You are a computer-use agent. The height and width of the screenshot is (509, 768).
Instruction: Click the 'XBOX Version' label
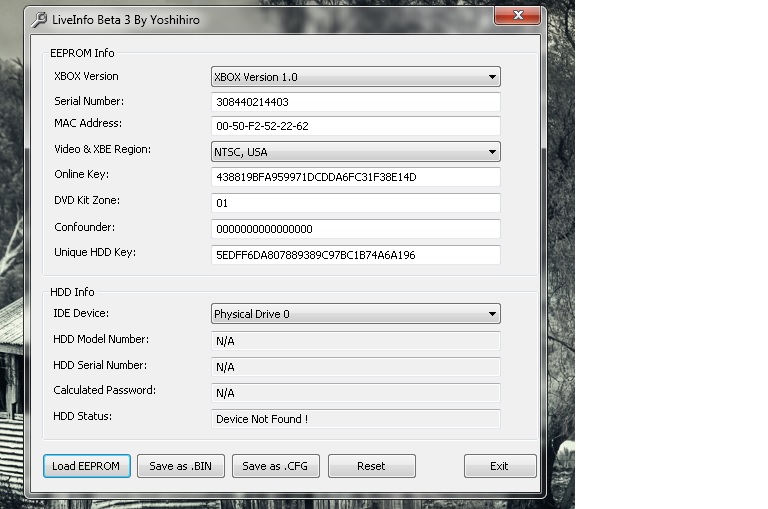pyautogui.click(x=86, y=76)
